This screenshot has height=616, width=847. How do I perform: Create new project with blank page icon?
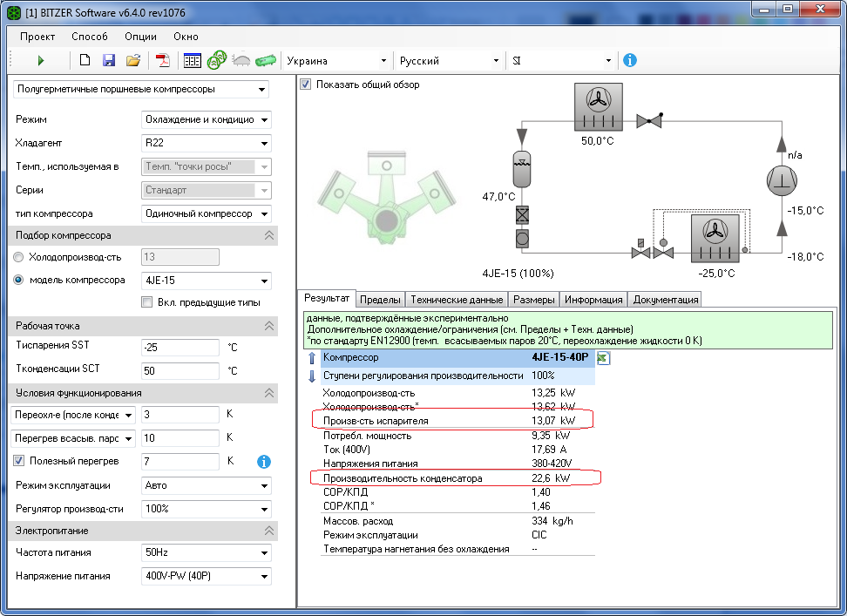click(x=85, y=60)
